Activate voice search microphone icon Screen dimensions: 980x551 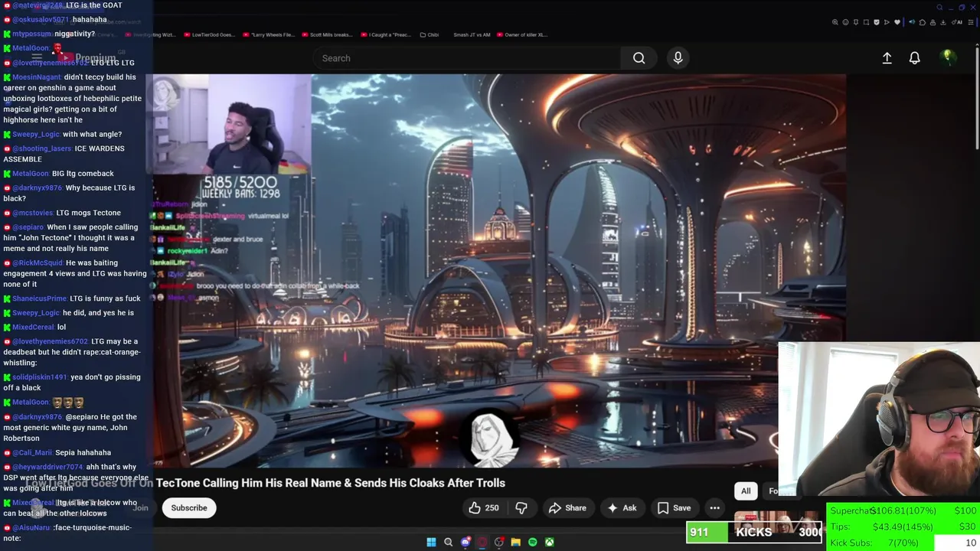[x=678, y=58]
